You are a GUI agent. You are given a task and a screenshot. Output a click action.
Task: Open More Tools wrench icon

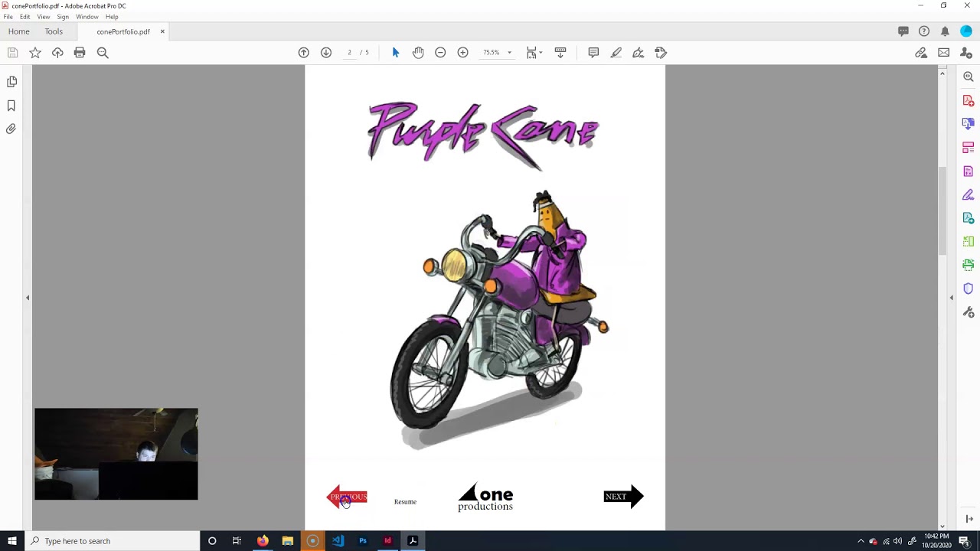969,312
